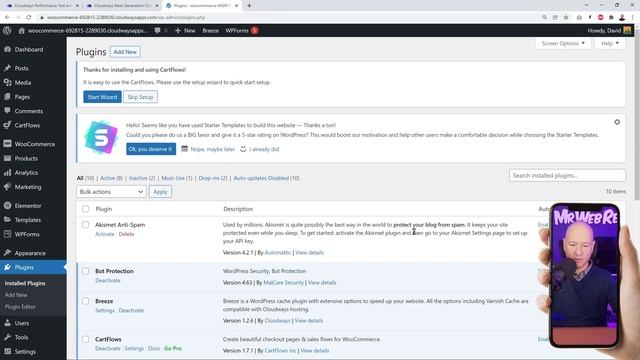The height and width of the screenshot is (360, 640).
Task: Check the Breeze plugin checkbox
Action: 85,301
